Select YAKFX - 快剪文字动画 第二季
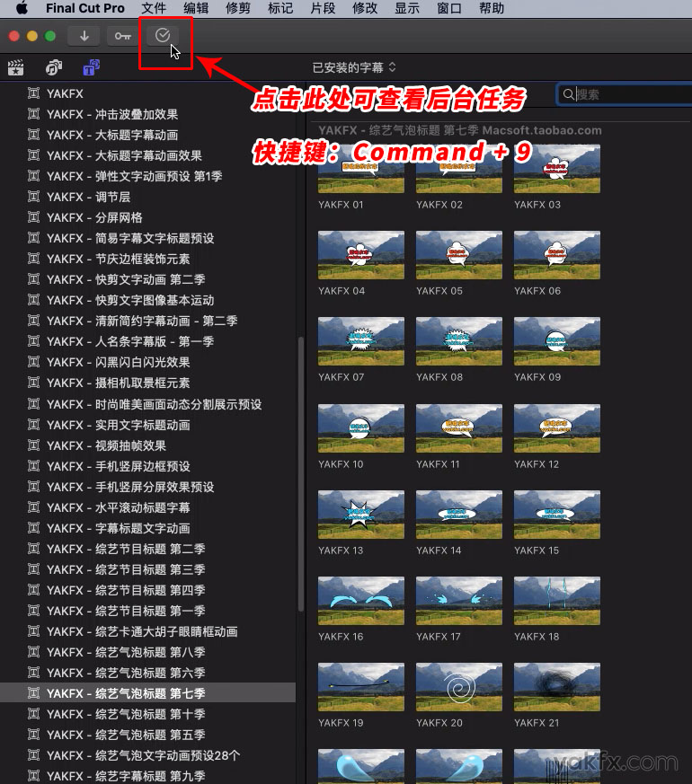The width and height of the screenshot is (692, 784). coord(147,279)
